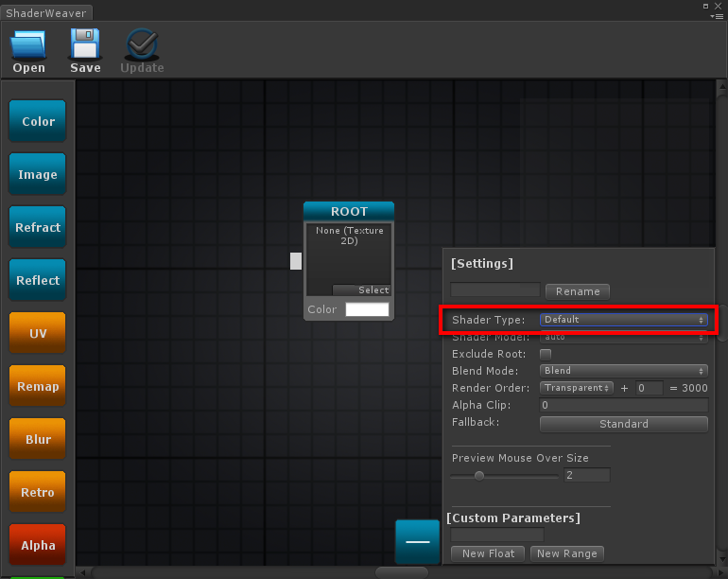Toggle the Exclude Root checkbox

[546, 354]
